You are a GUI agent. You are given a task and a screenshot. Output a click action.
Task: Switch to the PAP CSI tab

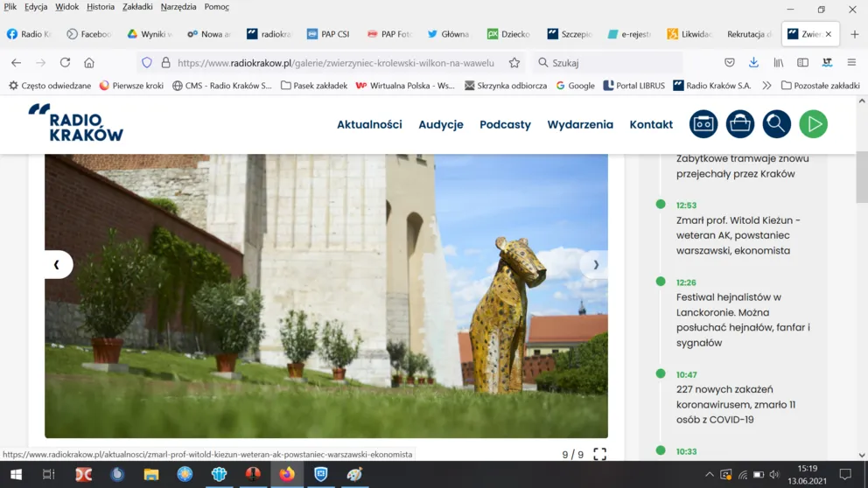pos(329,34)
